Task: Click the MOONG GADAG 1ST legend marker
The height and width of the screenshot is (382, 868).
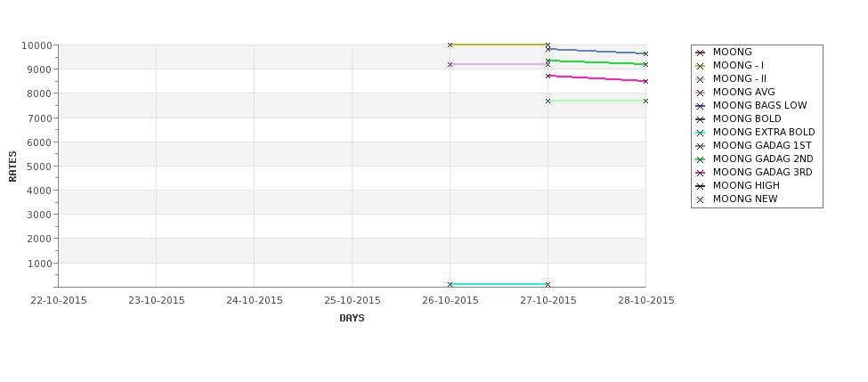Action: (700, 146)
